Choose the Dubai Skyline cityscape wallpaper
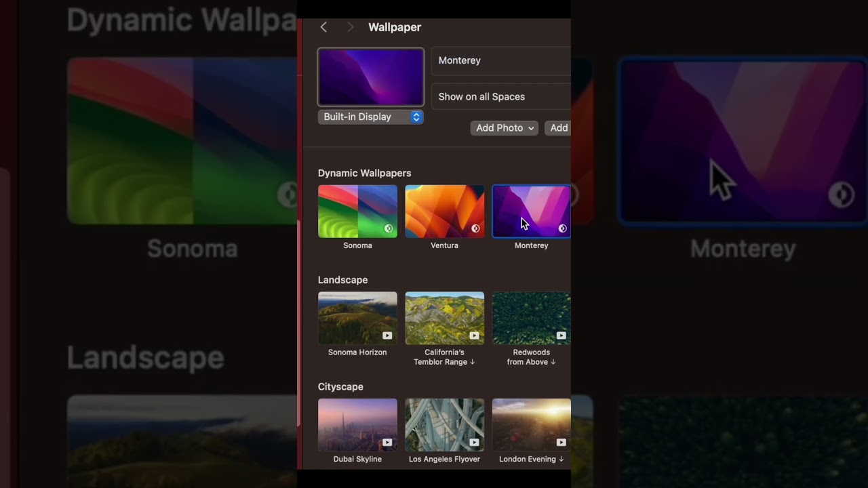Viewport: 868px width, 488px height. click(357, 425)
